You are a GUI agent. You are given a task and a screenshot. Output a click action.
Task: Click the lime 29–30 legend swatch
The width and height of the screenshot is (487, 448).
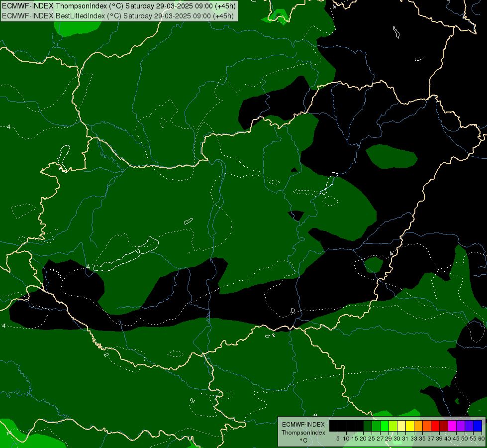coord(393,426)
